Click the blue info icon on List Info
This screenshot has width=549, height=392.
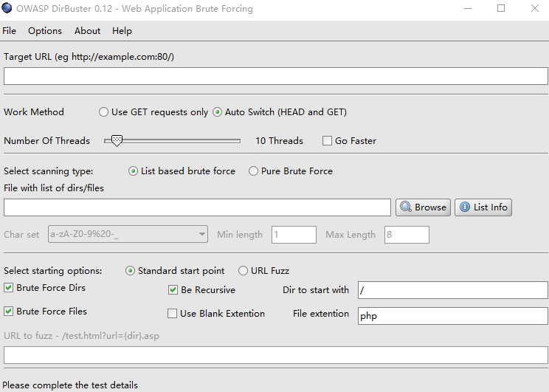[x=465, y=207]
